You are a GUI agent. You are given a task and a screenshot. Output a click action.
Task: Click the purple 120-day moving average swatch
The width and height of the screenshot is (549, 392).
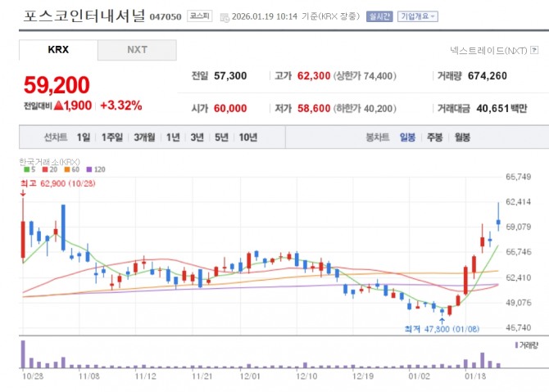(x=89, y=169)
